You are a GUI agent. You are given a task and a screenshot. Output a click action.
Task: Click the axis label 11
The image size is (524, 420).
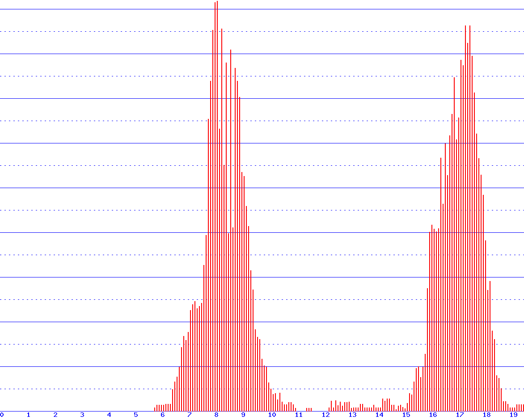pos(299,415)
